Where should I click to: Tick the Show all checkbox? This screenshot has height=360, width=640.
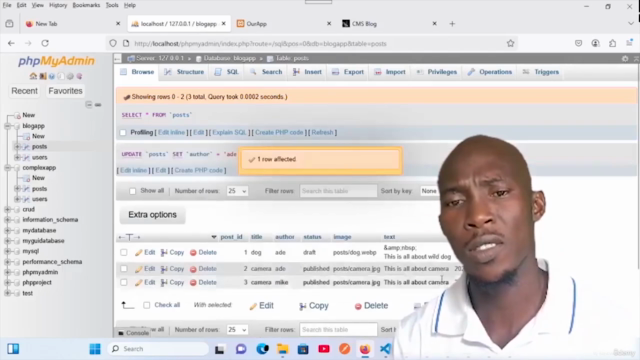(x=132, y=191)
